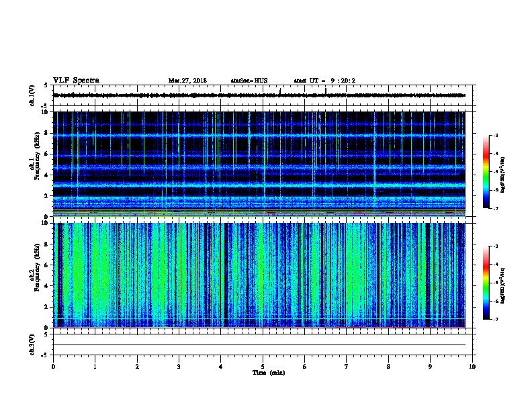Image resolution: width=532 pixels, height=411 pixels.
Task: Click inside the ch.2 spectrogram panel
Action: click(259, 275)
